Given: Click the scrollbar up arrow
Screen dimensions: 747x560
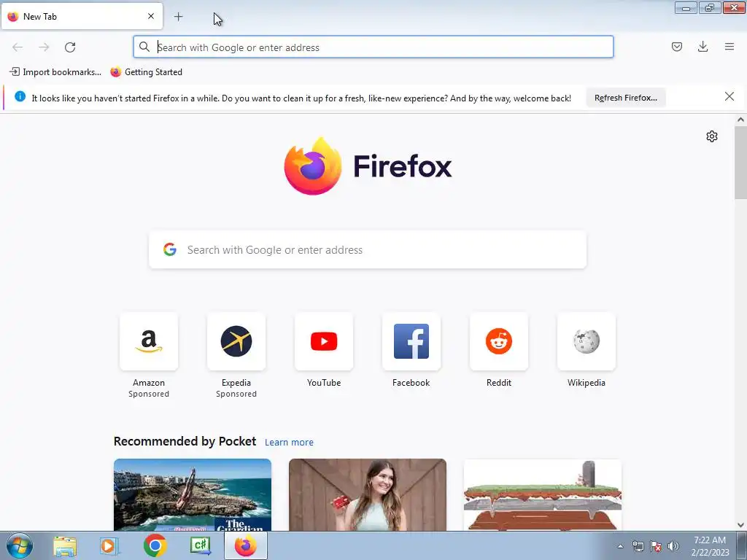Looking at the screenshot, I should 740,120.
